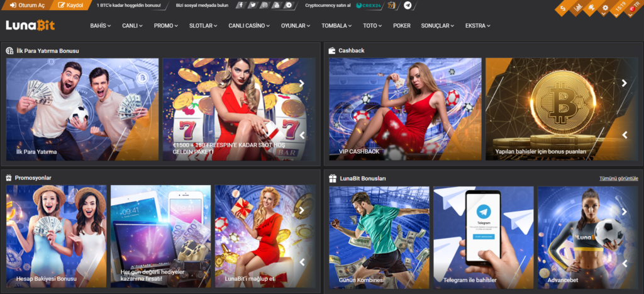Open the Hesap Bakiyesi Bonusu card
Image resolution: width=644 pixels, height=294 pixels.
(56, 237)
